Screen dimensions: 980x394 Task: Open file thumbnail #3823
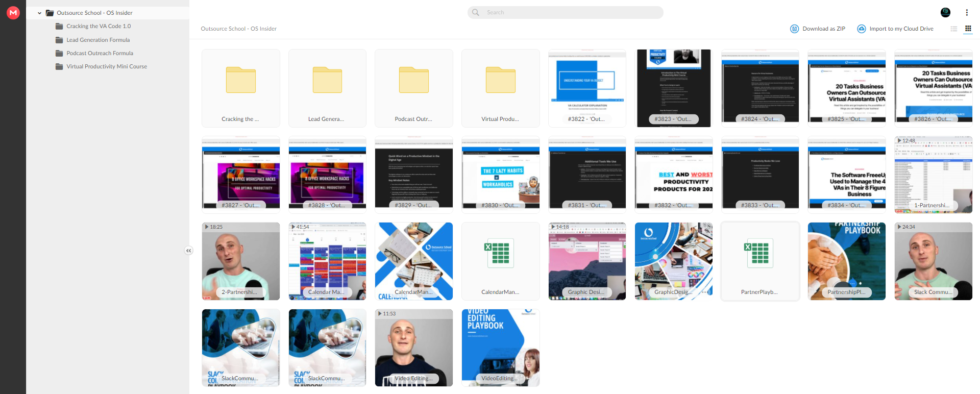(x=674, y=88)
